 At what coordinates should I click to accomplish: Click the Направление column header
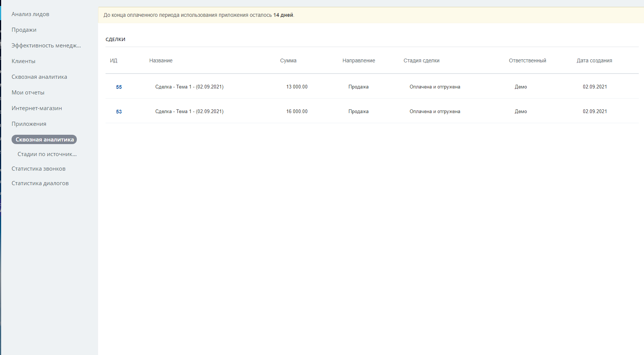click(x=359, y=60)
